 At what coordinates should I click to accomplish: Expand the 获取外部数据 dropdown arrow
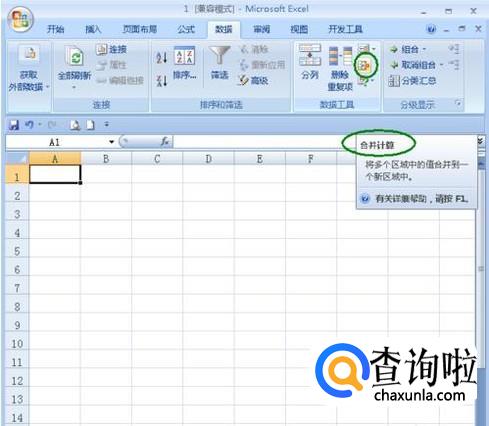(48, 87)
